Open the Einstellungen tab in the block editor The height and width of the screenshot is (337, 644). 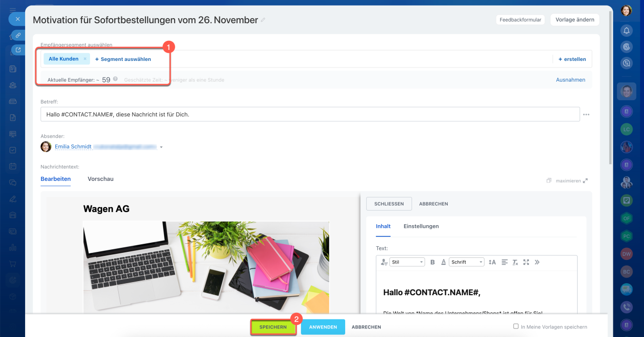[x=421, y=226]
